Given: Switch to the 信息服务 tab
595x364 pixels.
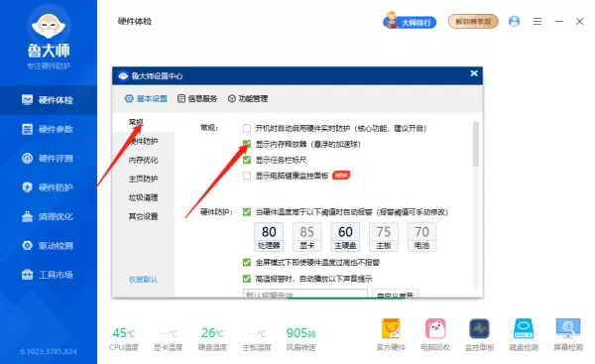Looking at the screenshot, I should (x=197, y=98).
